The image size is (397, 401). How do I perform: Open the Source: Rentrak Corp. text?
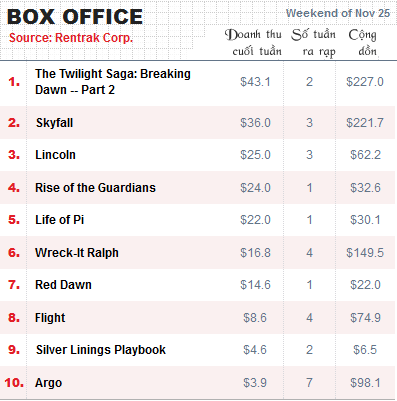click(x=71, y=38)
